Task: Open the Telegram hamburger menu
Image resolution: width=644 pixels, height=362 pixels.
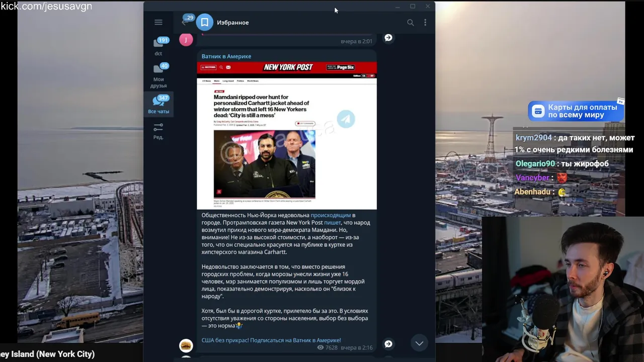Action: click(158, 22)
